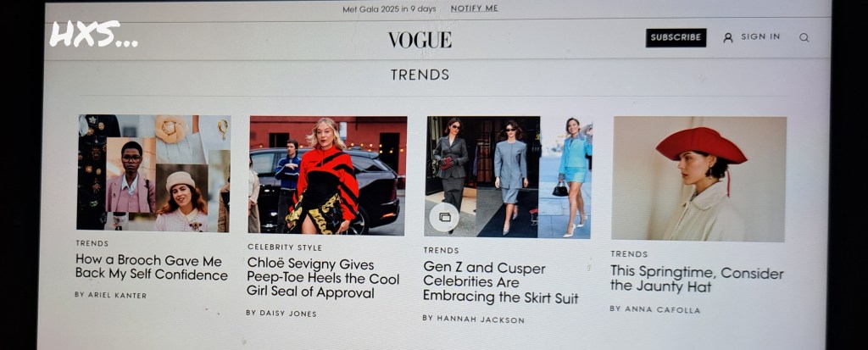This screenshot has width=868, height=350.
Task: Open the gallery icon on skirt suit image
Action: pos(444,217)
